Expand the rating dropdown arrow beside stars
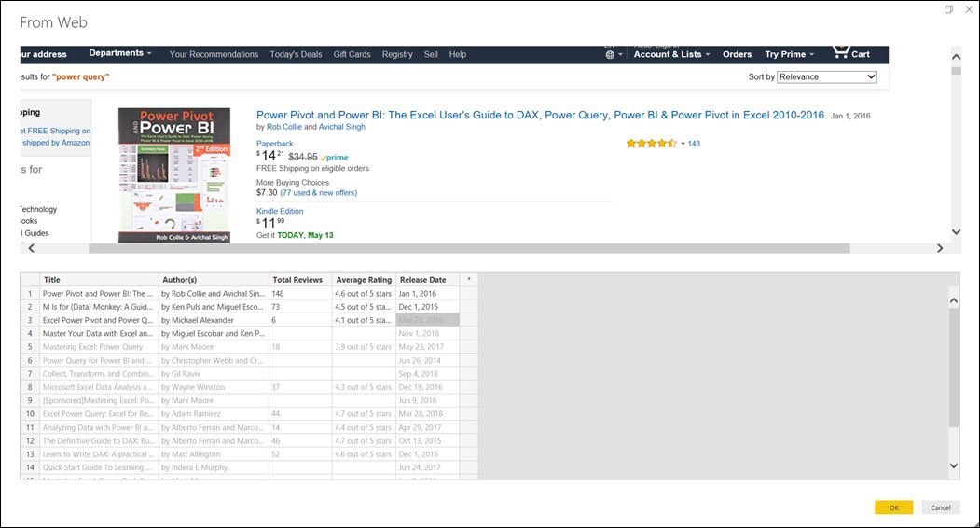This screenshot has width=980, height=528. pyautogui.click(x=683, y=144)
